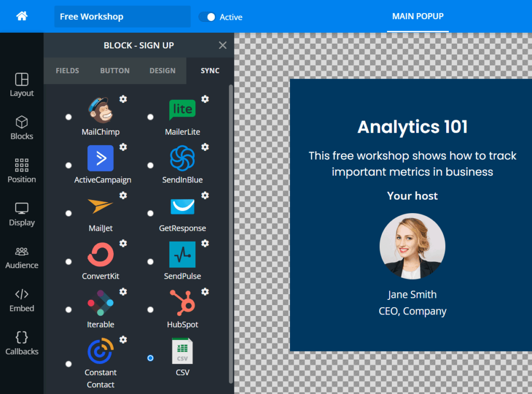This screenshot has height=394, width=532.
Task: Open MailChimp sync settings gear
Action: [x=123, y=99]
